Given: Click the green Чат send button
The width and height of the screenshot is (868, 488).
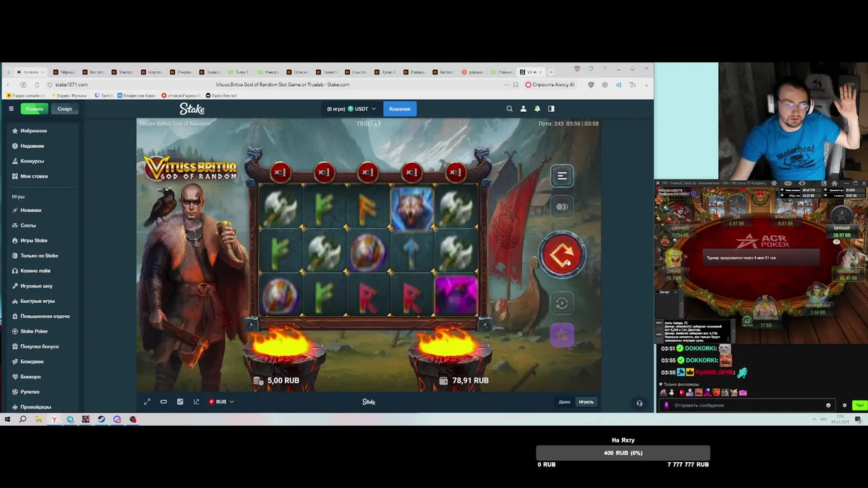Looking at the screenshot, I should click(x=860, y=405).
